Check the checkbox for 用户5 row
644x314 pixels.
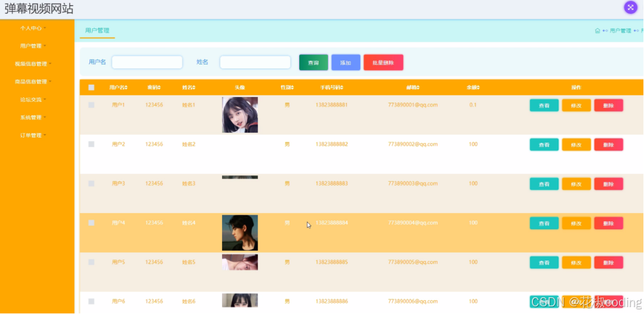[91, 262]
